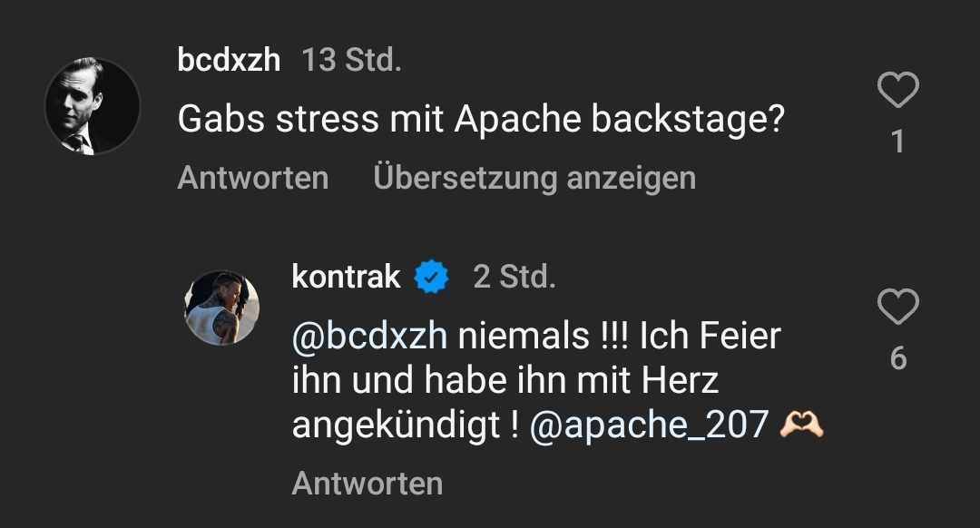View the like count of 1 on the first comment
Screen dimensions: 980x528
[897, 142]
